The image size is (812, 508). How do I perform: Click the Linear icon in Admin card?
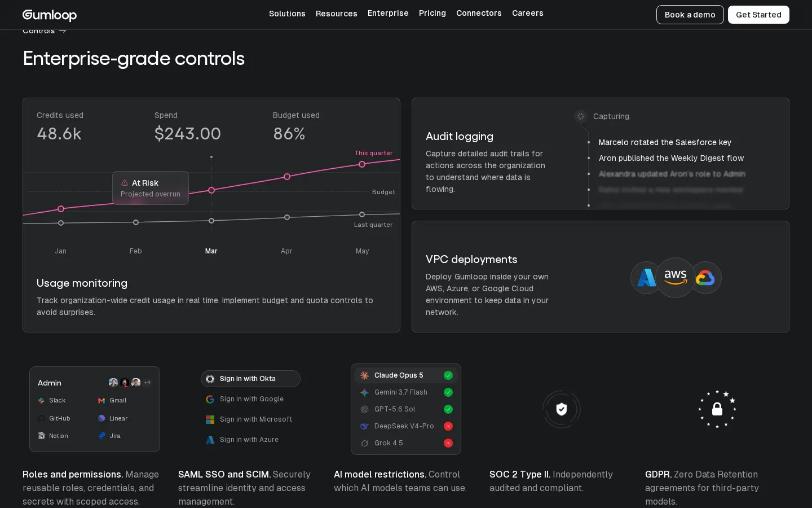pyautogui.click(x=101, y=419)
